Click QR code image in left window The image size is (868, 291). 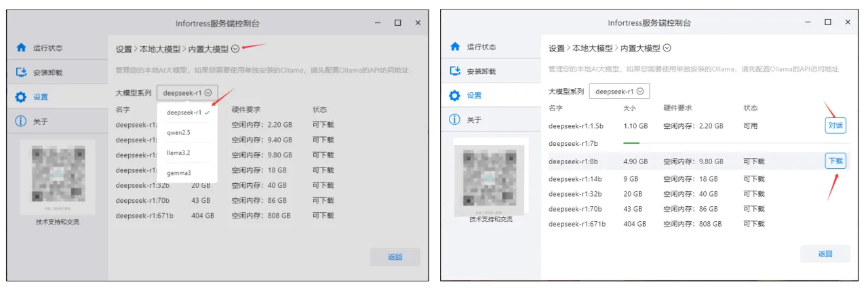point(58,177)
